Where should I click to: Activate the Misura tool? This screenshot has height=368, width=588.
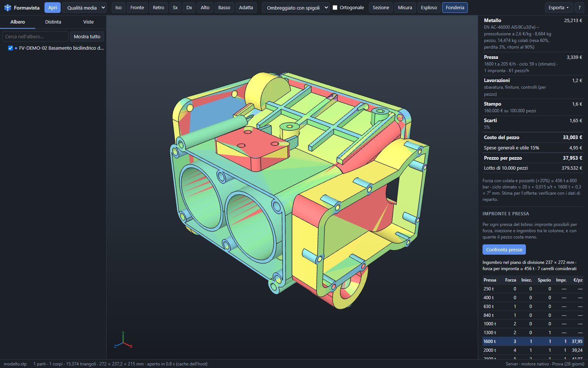(405, 8)
